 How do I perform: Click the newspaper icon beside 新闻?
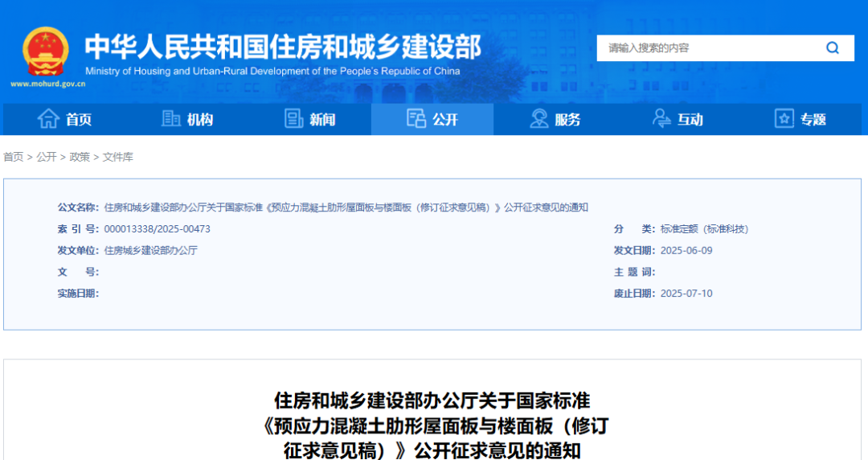click(x=293, y=118)
